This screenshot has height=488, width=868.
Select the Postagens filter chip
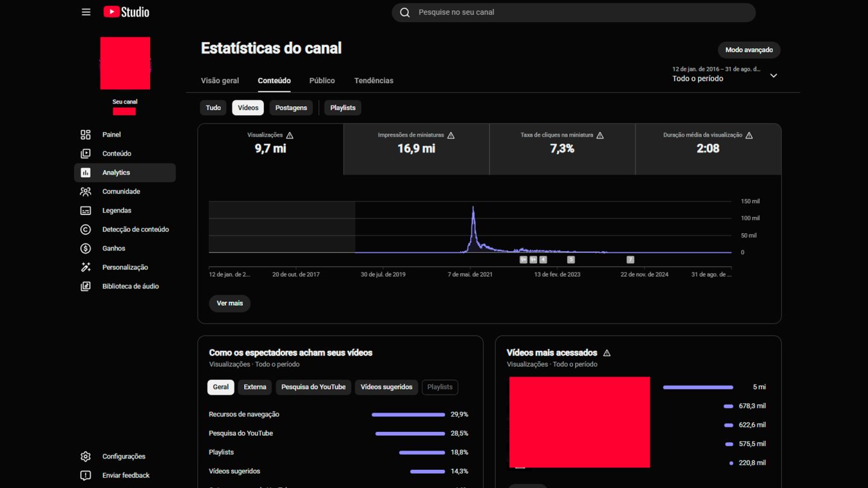291,108
